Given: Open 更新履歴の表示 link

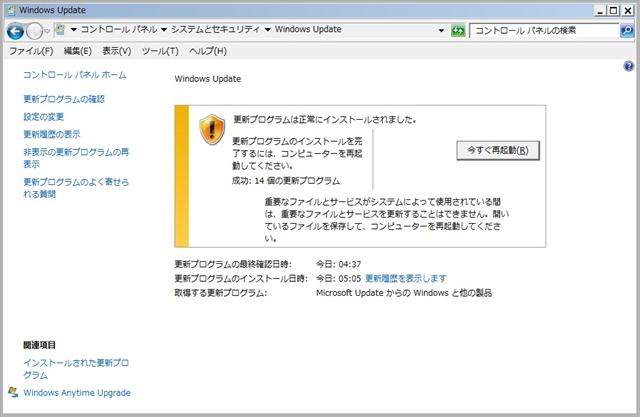Looking at the screenshot, I should (51, 134).
